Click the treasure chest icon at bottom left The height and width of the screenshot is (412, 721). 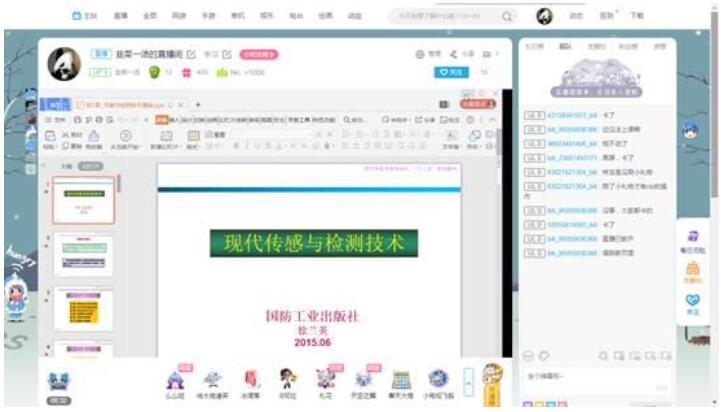pyautogui.click(x=59, y=380)
